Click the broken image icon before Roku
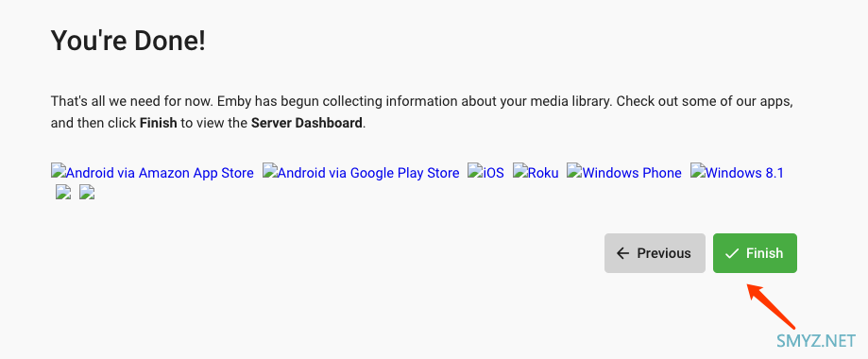The width and height of the screenshot is (868, 359). [x=519, y=170]
